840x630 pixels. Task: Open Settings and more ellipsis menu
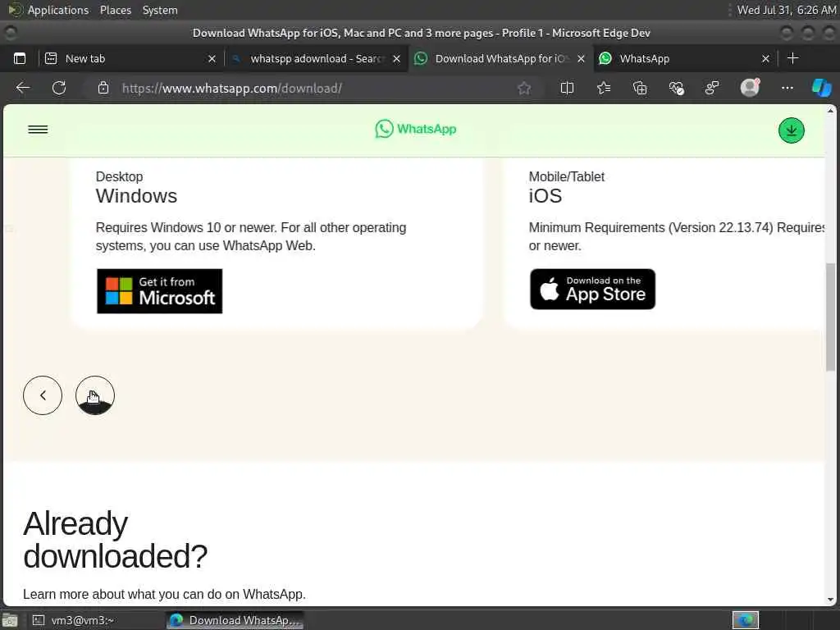point(787,88)
